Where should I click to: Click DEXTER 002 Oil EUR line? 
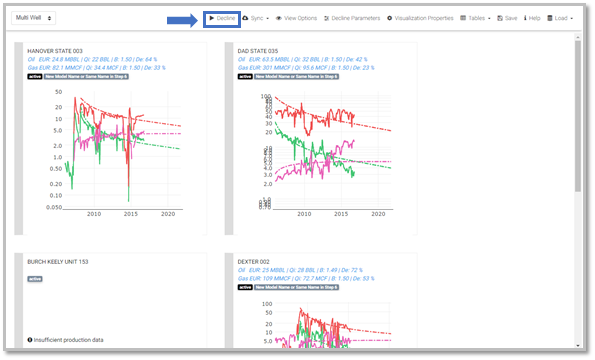(x=300, y=270)
